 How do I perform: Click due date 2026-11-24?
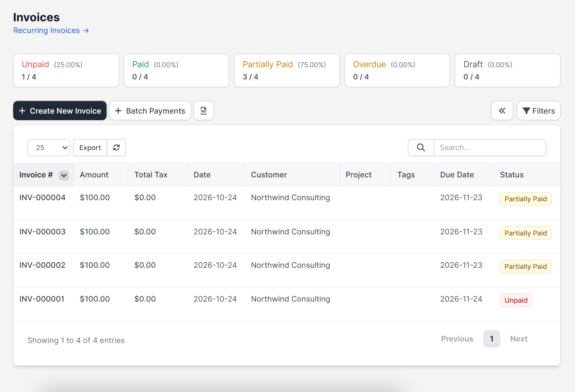coord(461,299)
